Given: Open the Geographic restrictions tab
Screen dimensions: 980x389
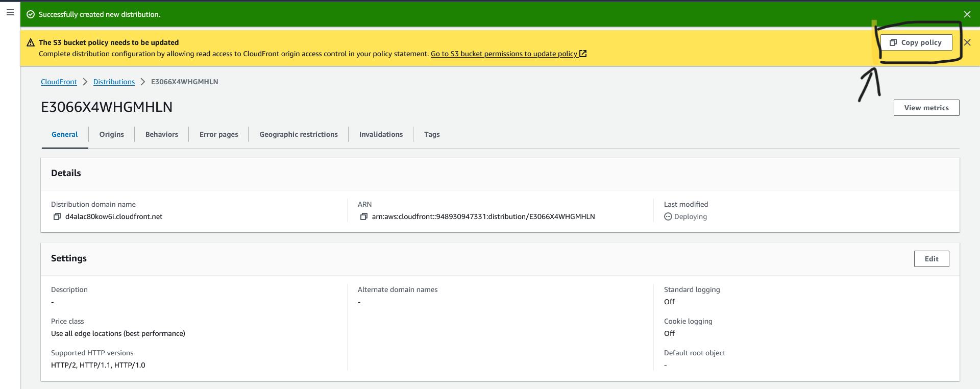Looking at the screenshot, I should (299, 134).
